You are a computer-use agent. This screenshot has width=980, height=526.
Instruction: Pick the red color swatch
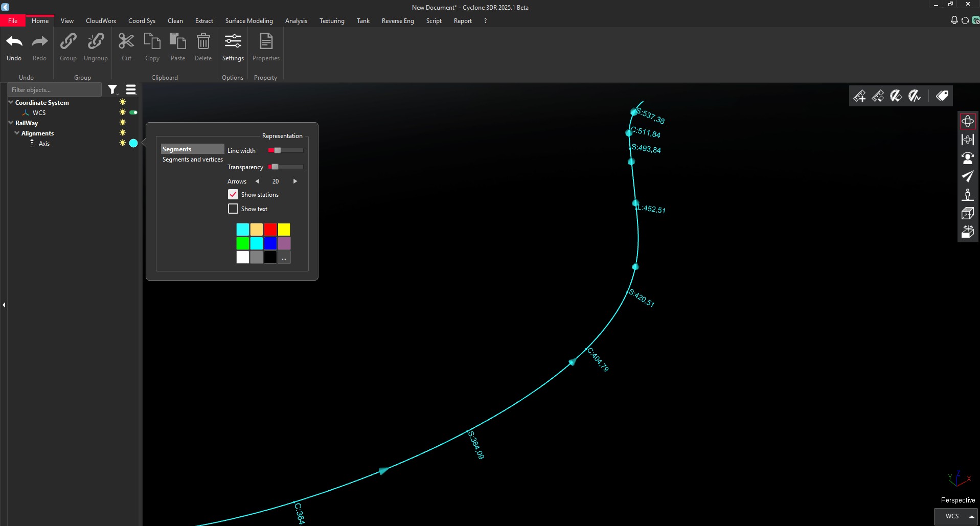click(270, 230)
